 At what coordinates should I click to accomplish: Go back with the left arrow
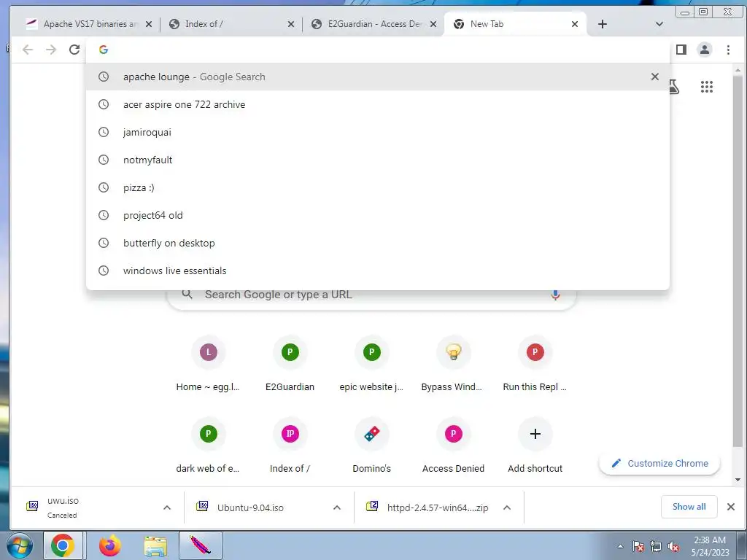(x=28, y=50)
